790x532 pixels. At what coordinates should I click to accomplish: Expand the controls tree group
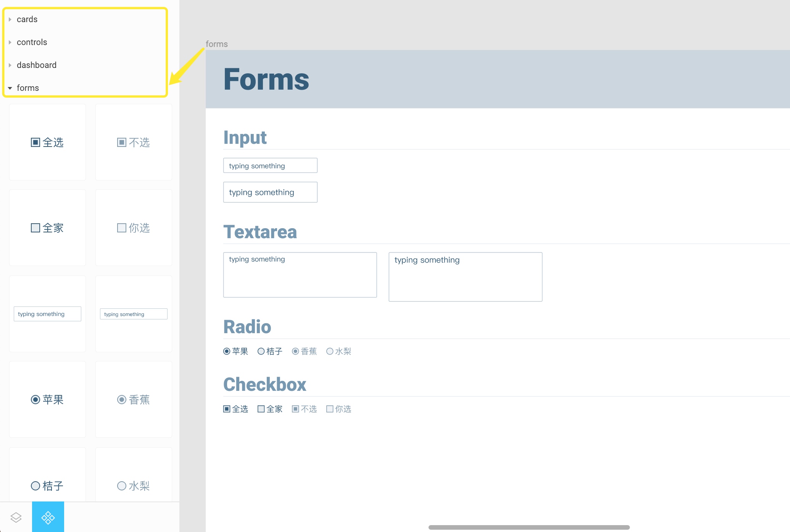coord(10,42)
